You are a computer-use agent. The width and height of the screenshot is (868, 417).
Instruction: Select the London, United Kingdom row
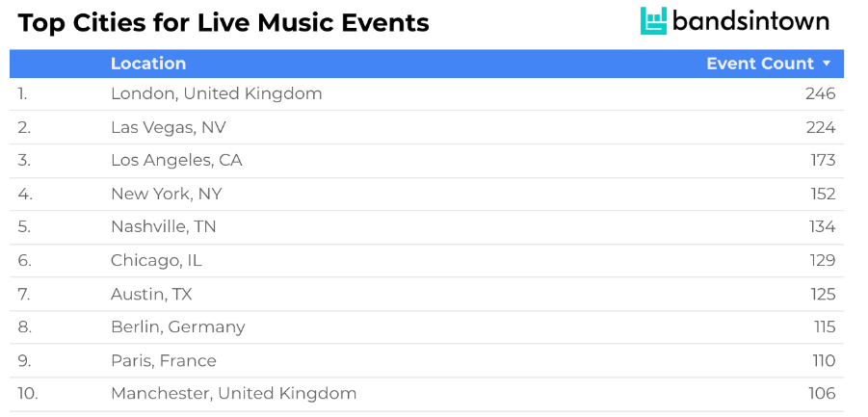tap(427, 94)
